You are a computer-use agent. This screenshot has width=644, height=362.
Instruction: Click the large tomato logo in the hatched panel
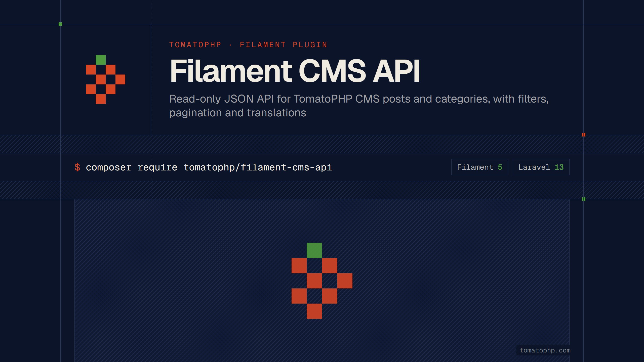tap(322, 281)
